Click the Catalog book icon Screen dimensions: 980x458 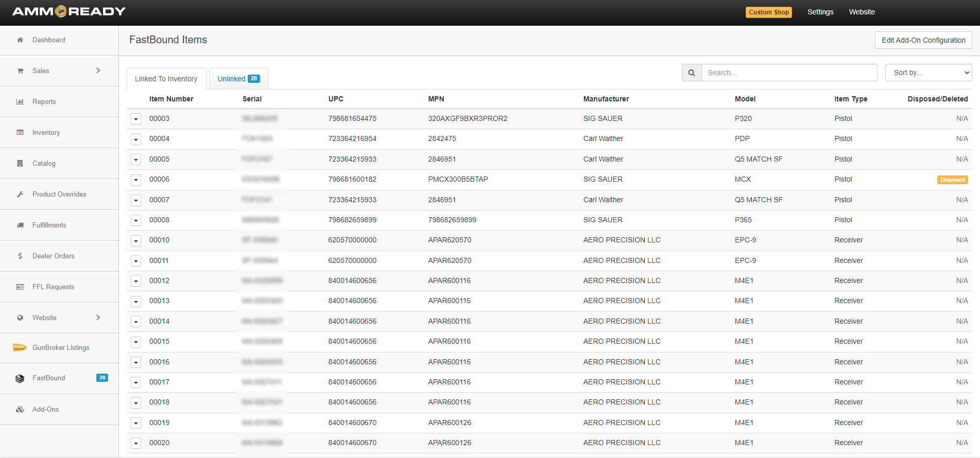(20, 164)
